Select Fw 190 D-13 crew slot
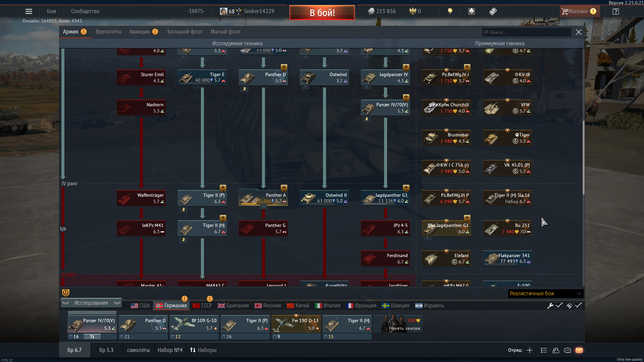Image resolution: width=644 pixels, height=362 pixels. [x=296, y=324]
